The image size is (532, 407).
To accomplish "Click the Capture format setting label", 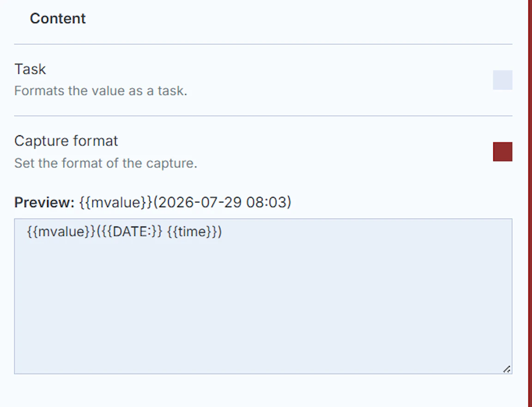I will pos(66,141).
